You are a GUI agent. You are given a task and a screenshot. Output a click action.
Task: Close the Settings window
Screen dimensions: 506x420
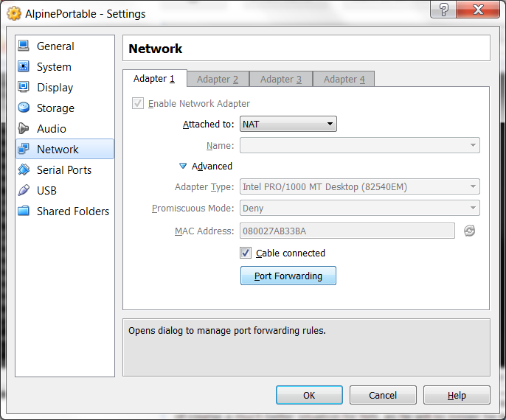(x=478, y=10)
